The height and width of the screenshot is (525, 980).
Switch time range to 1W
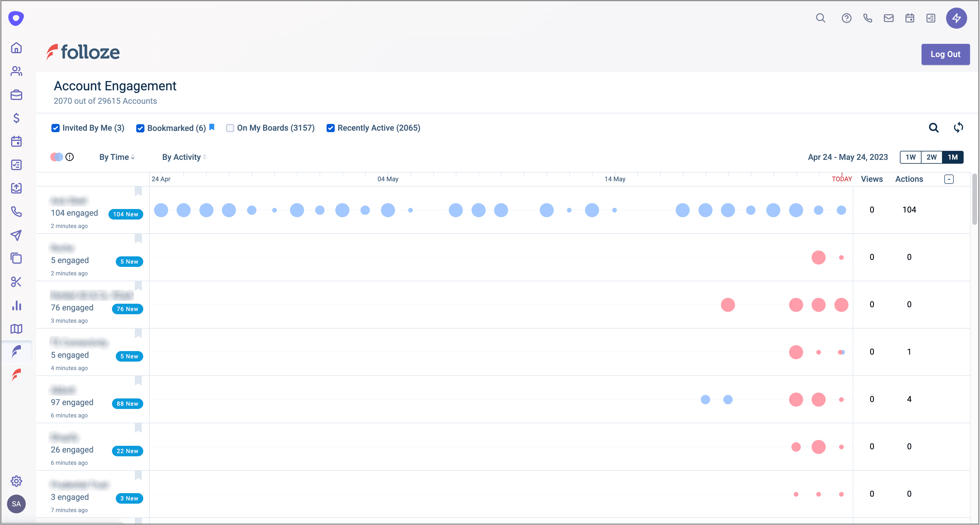pos(910,157)
